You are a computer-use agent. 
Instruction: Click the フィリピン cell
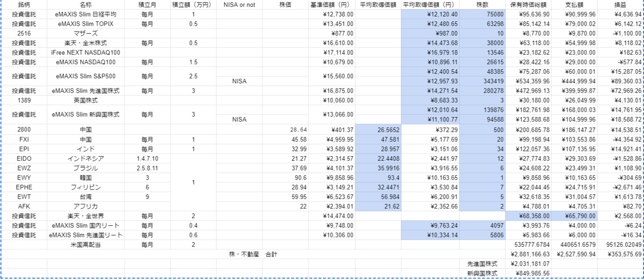pos(86,187)
